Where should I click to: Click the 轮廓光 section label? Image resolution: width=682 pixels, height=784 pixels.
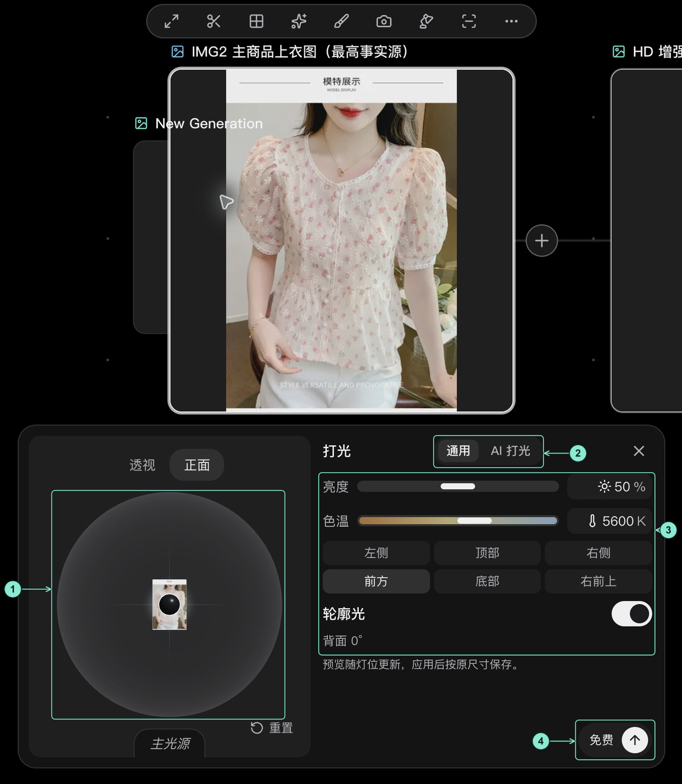pyautogui.click(x=344, y=614)
